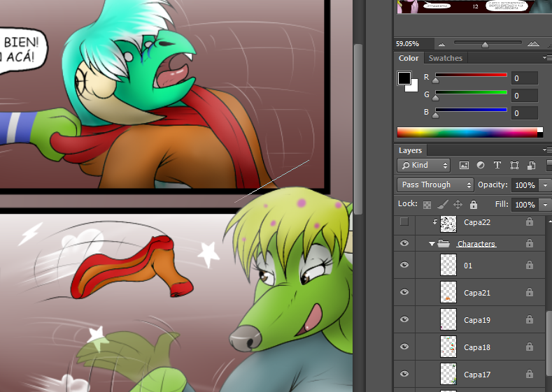Hide the Capa17 layer
The height and width of the screenshot is (392, 552).
click(404, 374)
